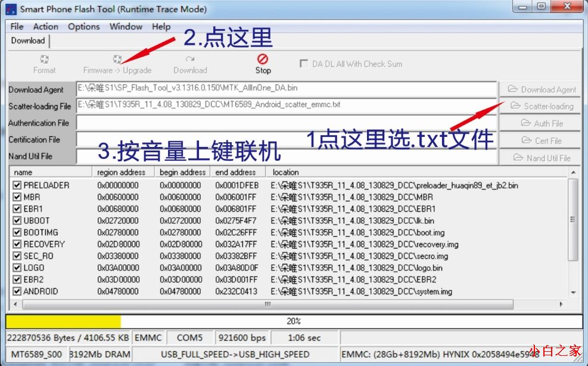Select the recovery.img location path
The width and height of the screenshot is (588, 366).
click(x=365, y=245)
